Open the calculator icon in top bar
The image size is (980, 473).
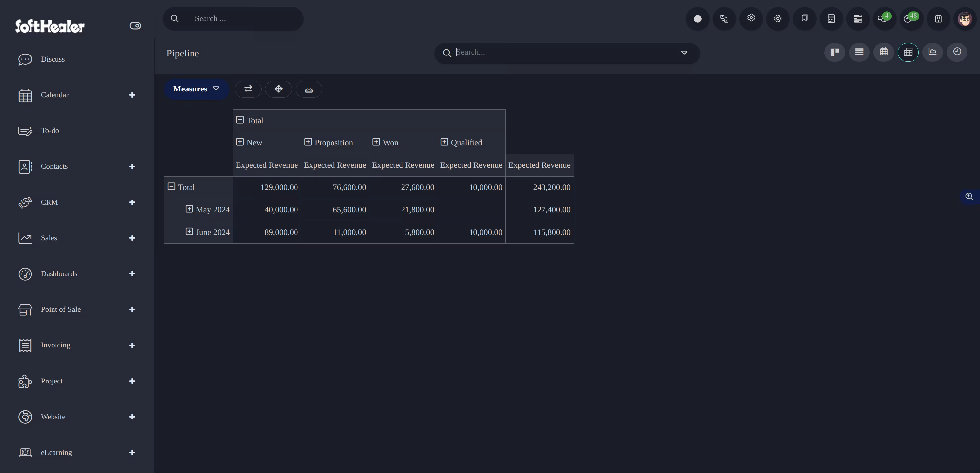(831, 18)
